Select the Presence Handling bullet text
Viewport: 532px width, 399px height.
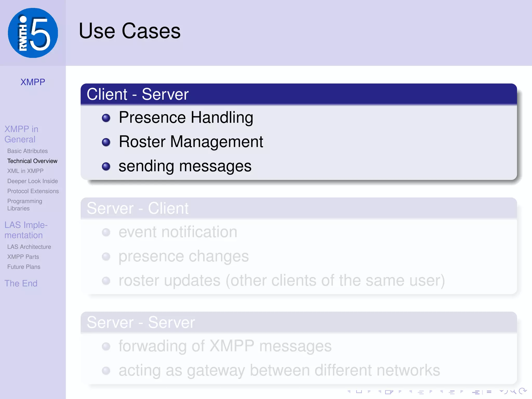click(186, 117)
